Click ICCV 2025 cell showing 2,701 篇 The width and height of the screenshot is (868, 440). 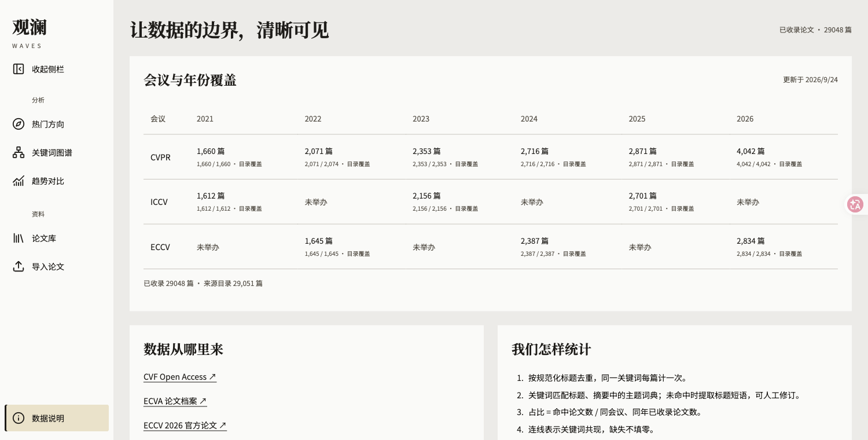point(675,201)
